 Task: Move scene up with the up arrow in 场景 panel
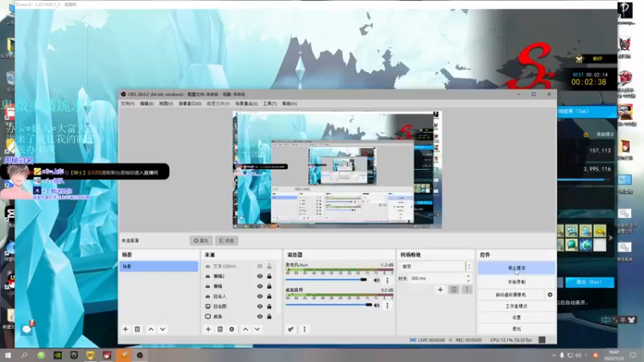tap(151, 329)
